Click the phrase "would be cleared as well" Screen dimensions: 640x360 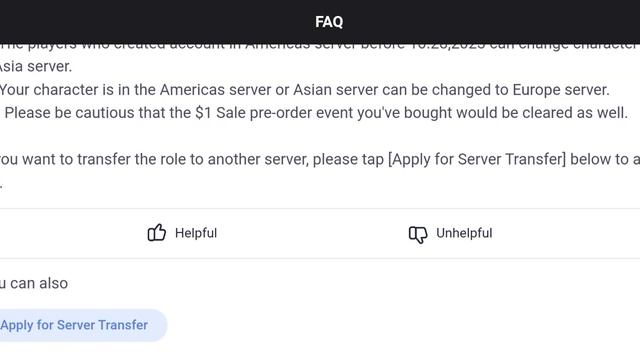(542, 113)
